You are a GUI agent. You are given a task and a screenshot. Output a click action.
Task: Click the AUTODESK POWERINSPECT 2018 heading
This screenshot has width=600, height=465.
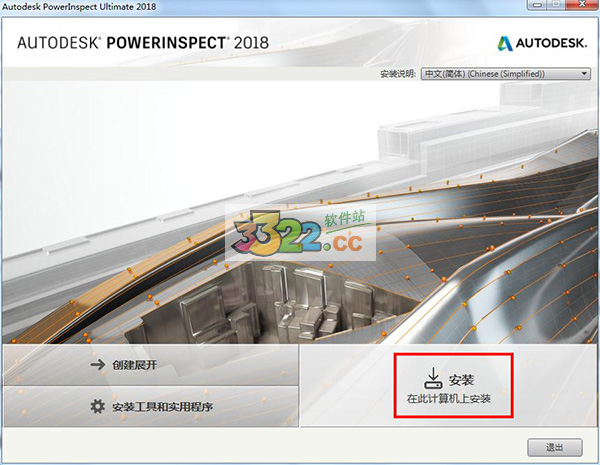[143, 42]
